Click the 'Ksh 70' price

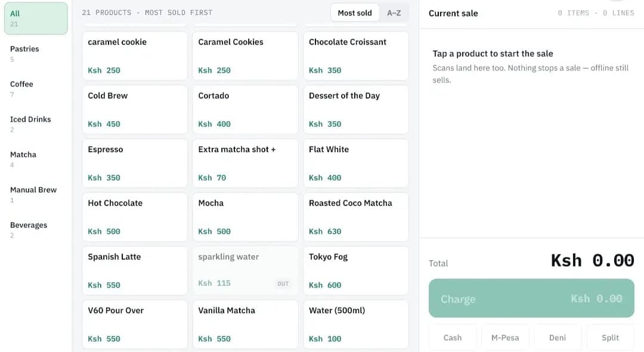212,177
